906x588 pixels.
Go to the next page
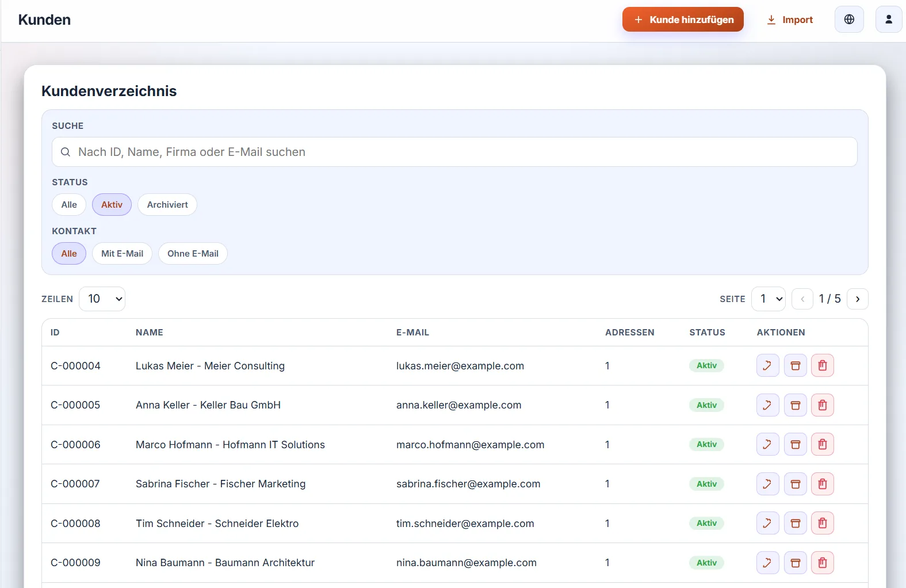click(858, 299)
